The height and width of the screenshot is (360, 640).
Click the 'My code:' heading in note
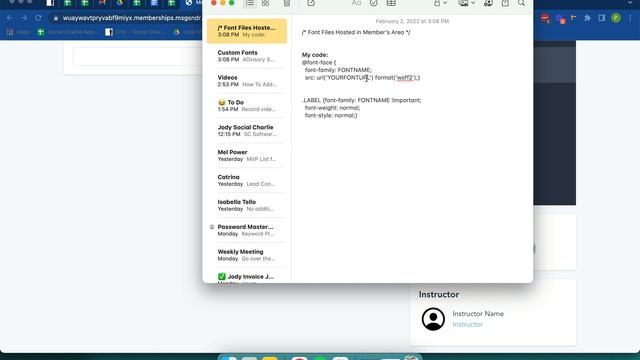[315, 55]
